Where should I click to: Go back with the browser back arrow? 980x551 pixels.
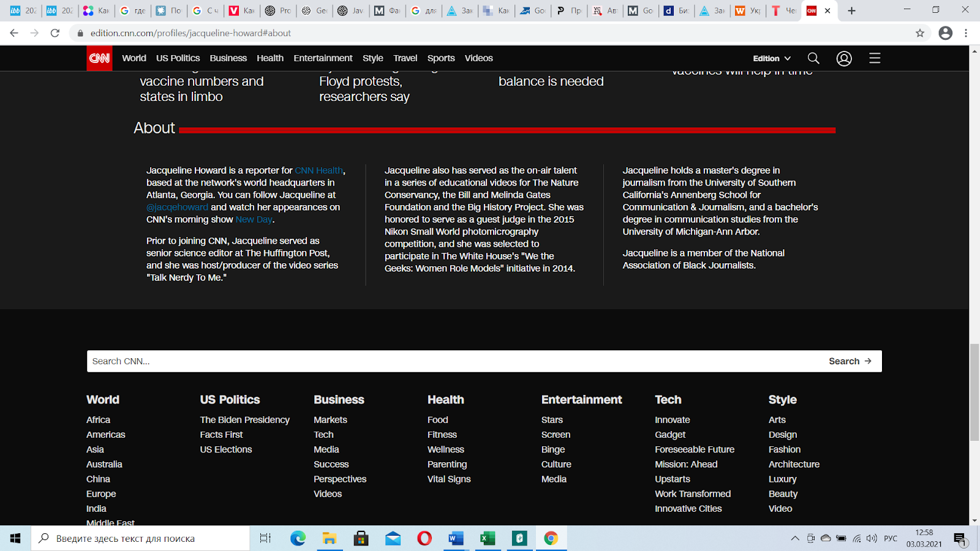[x=14, y=33]
